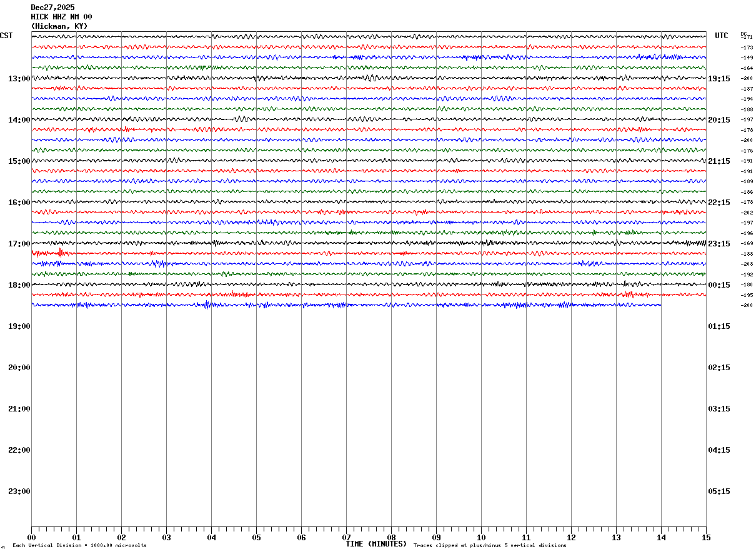Click the 18:00 CST time label
Screen dimensions: 756x554
(x=19, y=285)
